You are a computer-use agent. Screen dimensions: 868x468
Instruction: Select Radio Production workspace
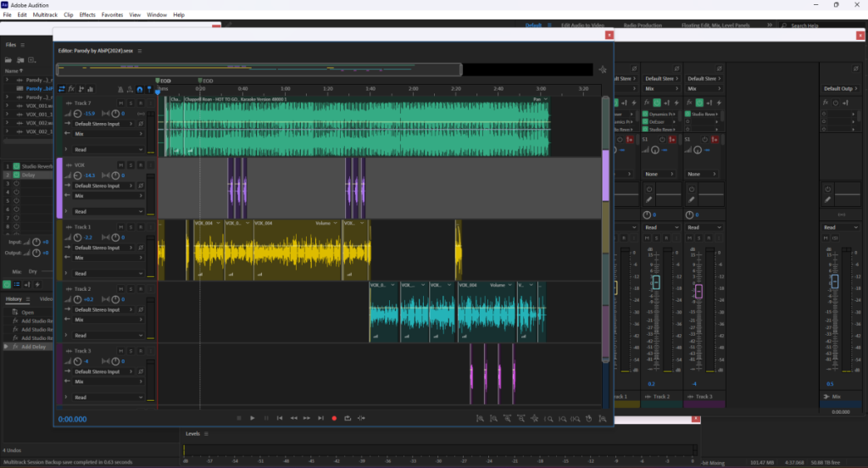pyautogui.click(x=643, y=25)
